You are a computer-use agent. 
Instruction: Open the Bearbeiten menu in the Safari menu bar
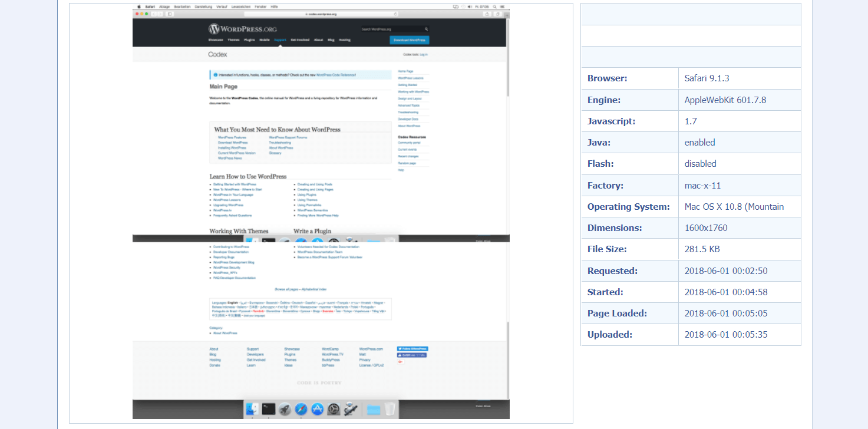183,6
